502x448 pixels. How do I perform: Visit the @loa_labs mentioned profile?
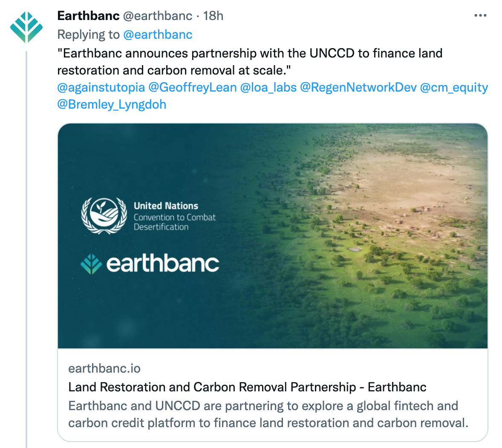click(268, 87)
